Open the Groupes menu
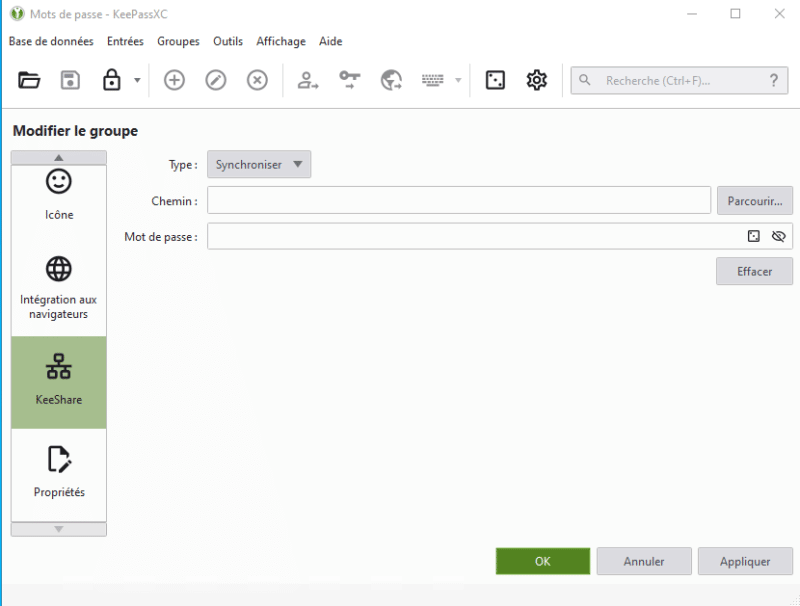 [x=178, y=41]
